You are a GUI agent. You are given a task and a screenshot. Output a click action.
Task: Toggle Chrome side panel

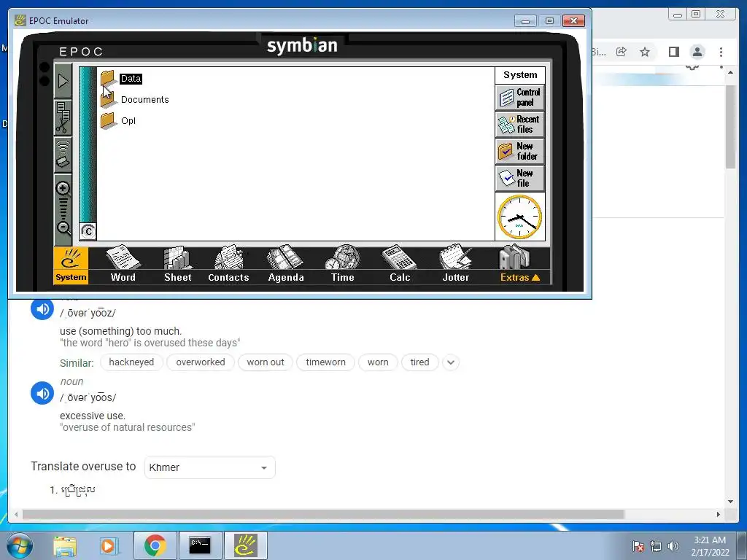click(673, 52)
